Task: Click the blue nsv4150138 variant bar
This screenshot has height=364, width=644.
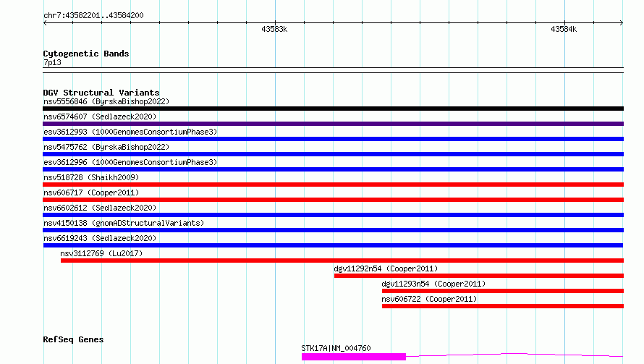Action: [x=333, y=230]
